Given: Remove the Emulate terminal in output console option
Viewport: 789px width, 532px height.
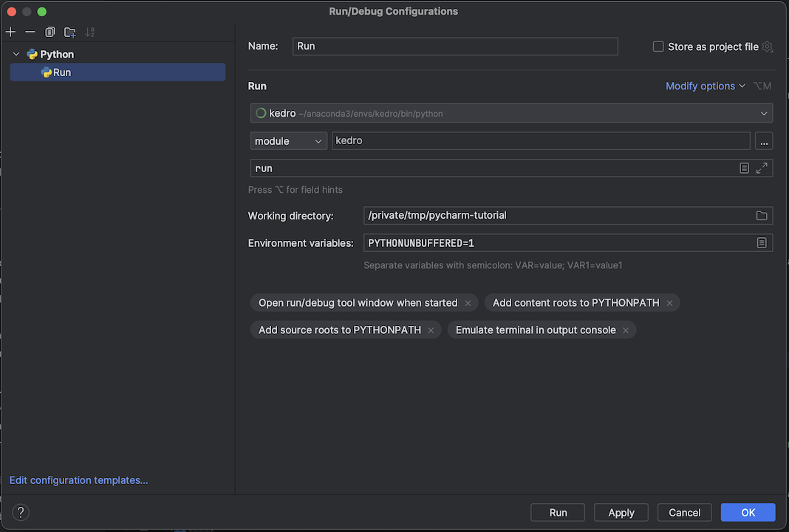Looking at the screenshot, I should [626, 330].
